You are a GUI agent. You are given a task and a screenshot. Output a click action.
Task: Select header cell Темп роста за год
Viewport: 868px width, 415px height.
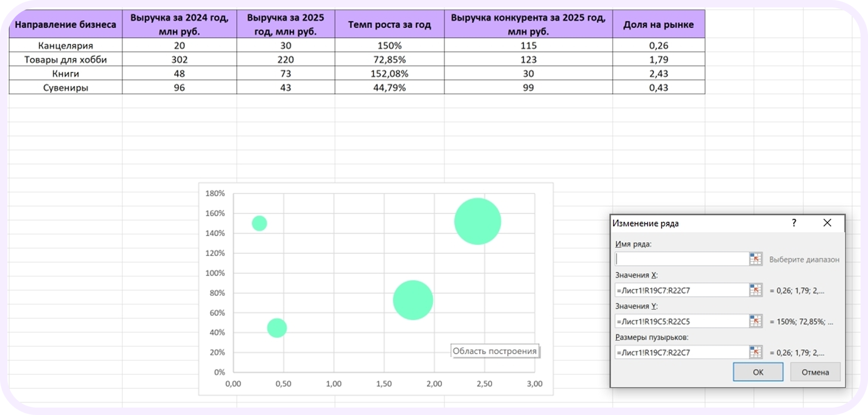pyautogui.click(x=389, y=24)
